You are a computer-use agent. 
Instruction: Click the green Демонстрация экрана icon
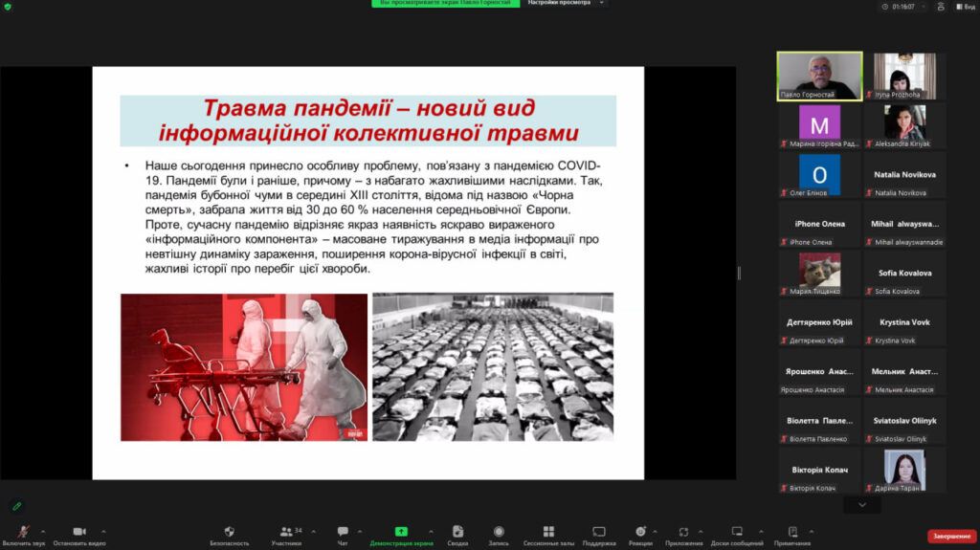401,532
